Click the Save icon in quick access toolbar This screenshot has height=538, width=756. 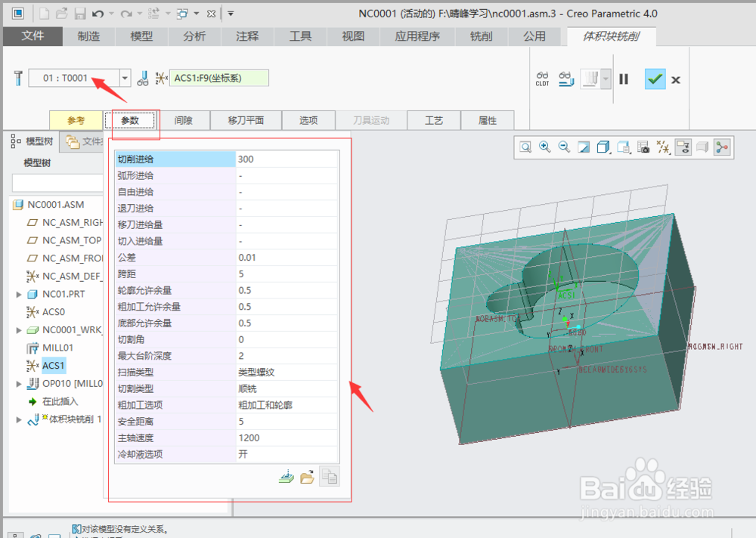click(79, 14)
